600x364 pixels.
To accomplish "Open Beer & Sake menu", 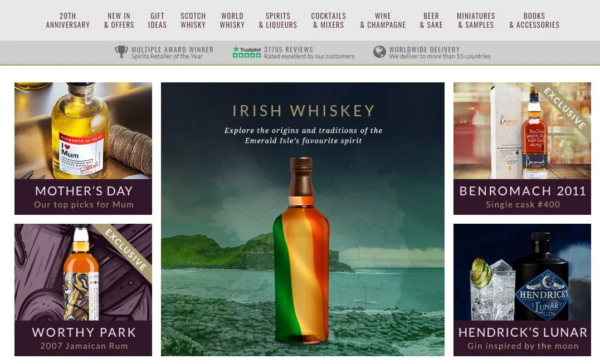I will point(431,20).
